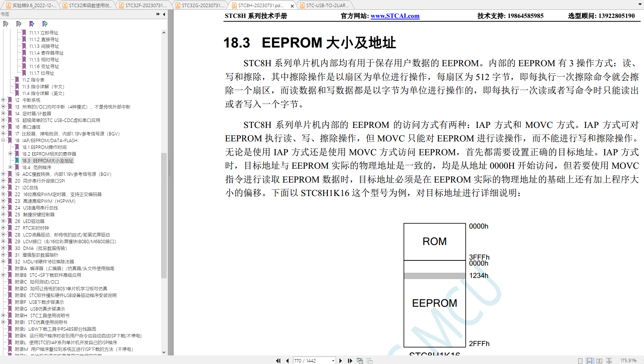Click the double-arrow expand icon in bookmarks header

click(158, 14)
